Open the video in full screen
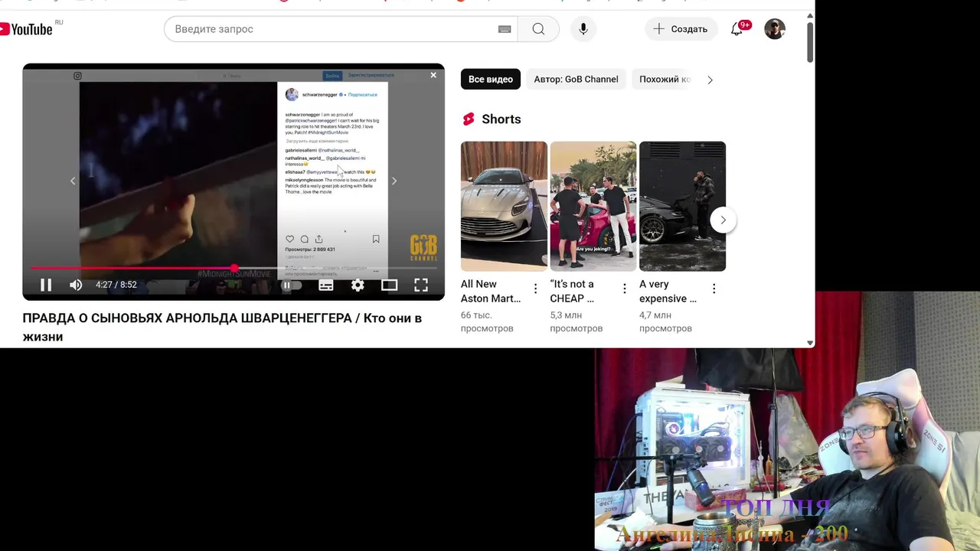Screen dimensions: 980x551 [421, 285]
